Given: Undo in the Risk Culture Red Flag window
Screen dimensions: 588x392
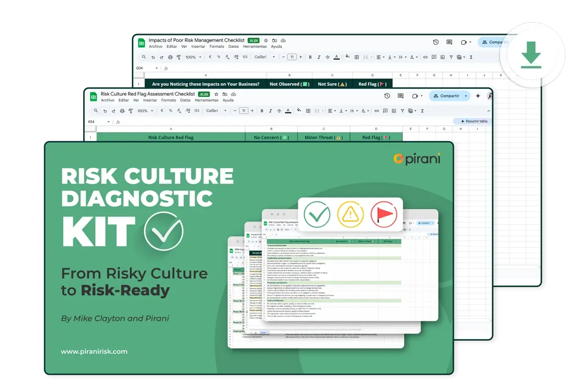Looking at the screenshot, I should point(105,111).
